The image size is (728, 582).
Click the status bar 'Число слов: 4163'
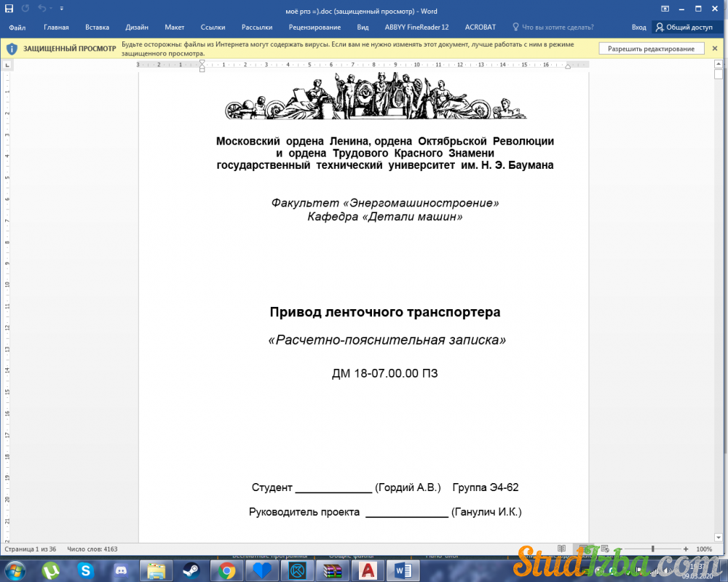(92, 549)
